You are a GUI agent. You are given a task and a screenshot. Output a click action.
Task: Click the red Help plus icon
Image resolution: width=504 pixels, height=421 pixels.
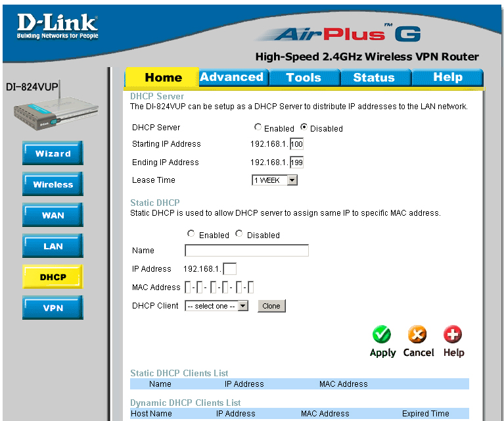click(453, 335)
